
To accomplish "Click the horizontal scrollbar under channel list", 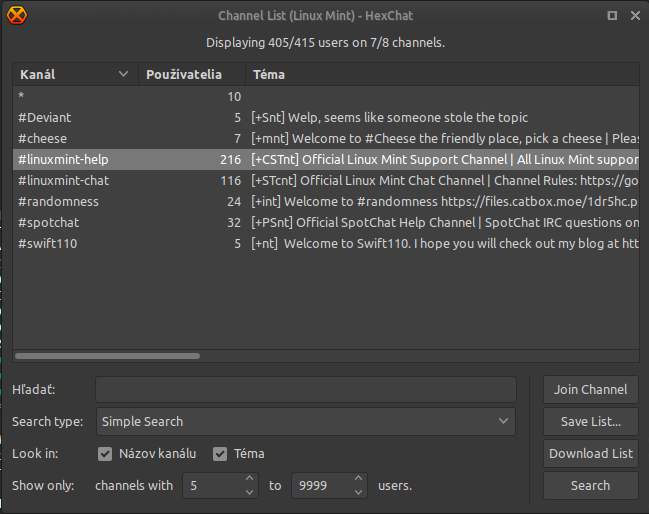I will point(108,355).
